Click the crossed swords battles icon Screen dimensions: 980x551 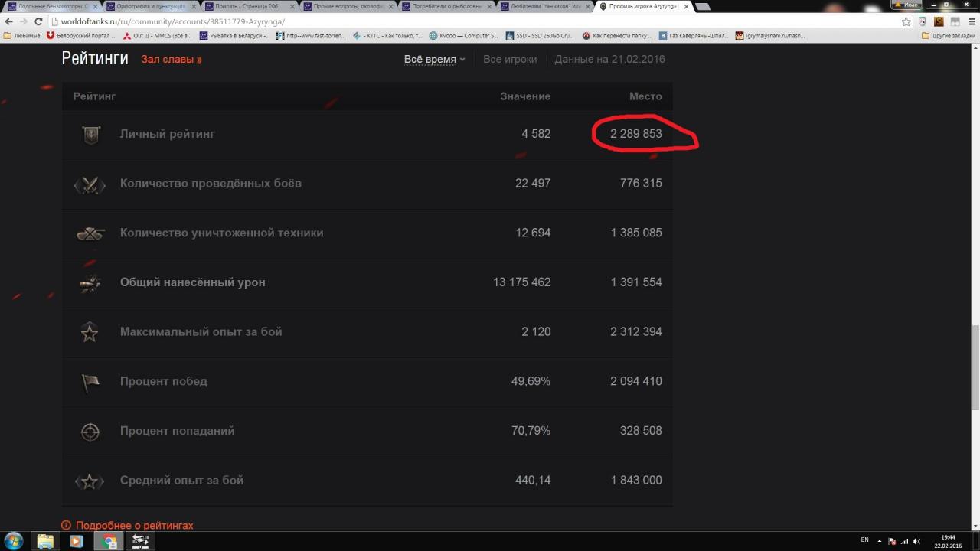[90, 184]
